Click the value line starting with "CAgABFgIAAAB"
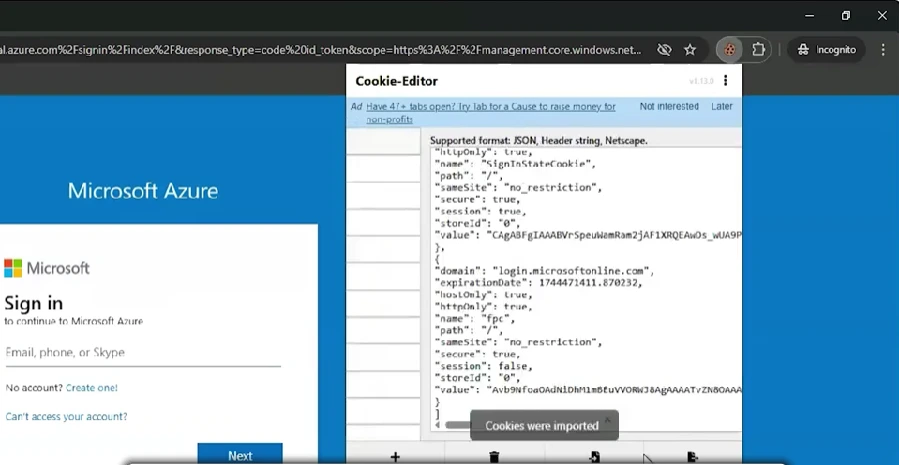This screenshot has height=465, width=899. coord(588,235)
